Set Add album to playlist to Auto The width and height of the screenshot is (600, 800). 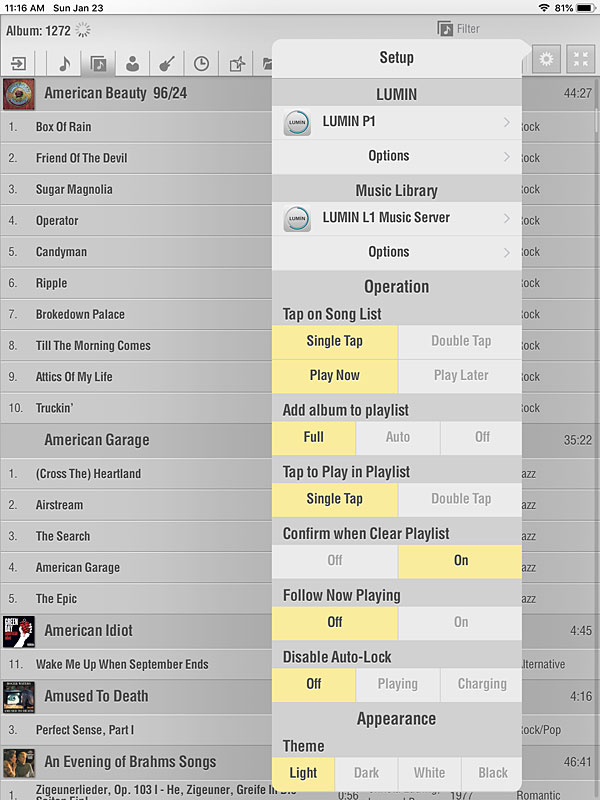(397, 437)
